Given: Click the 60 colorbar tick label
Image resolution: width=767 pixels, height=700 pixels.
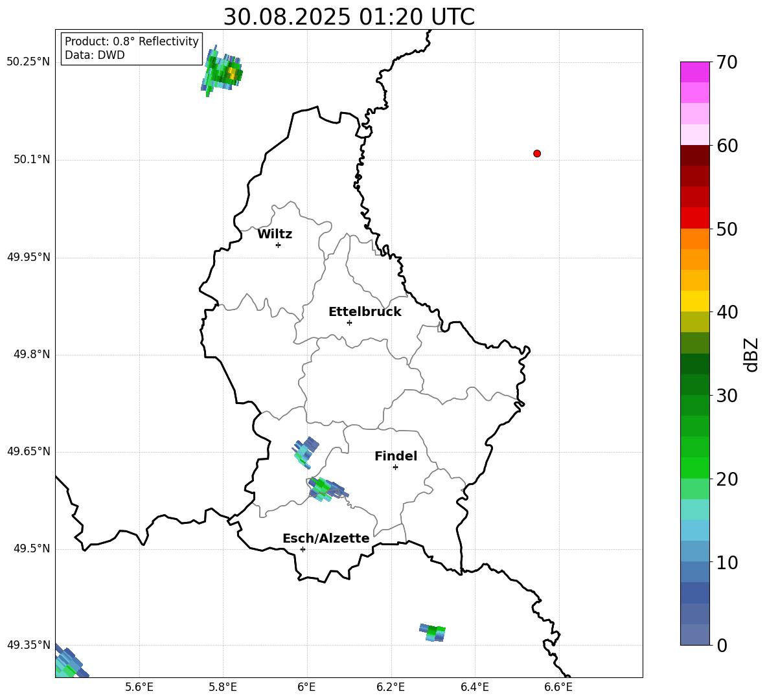Looking at the screenshot, I should coord(727,146).
